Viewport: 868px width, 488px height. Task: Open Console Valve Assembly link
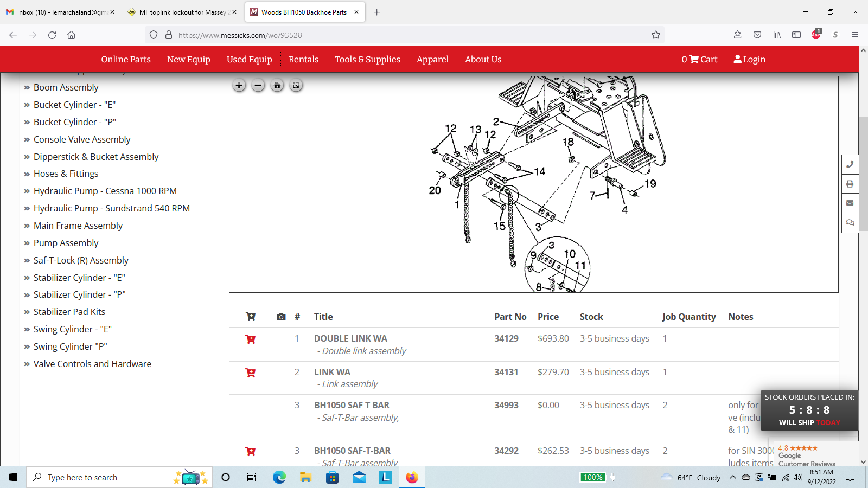[x=82, y=139]
